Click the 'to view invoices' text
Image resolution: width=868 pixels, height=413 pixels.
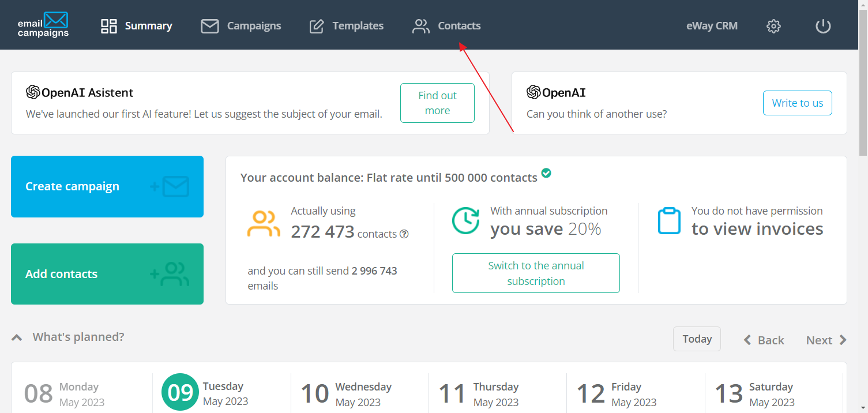click(757, 229)
